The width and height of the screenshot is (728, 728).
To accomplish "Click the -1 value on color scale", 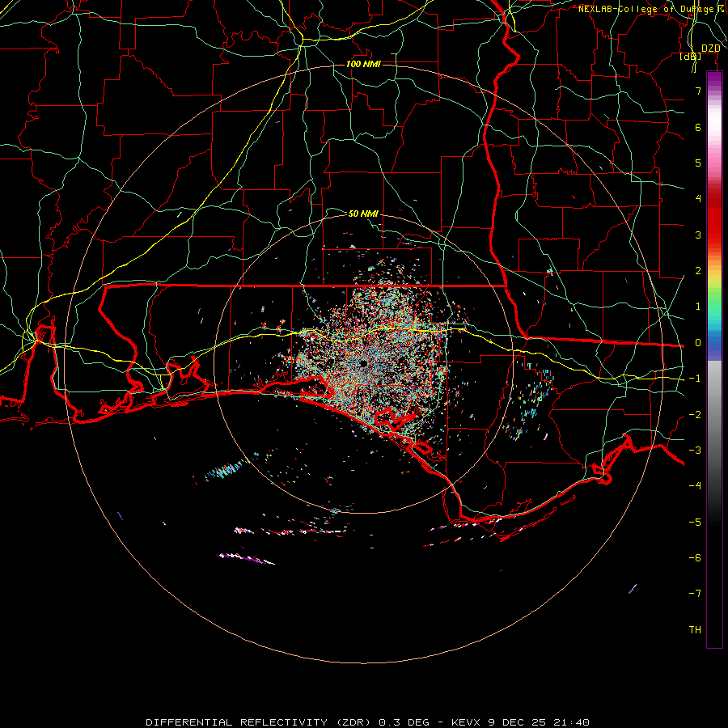I will pyautogui.click(x=695, y=379).
